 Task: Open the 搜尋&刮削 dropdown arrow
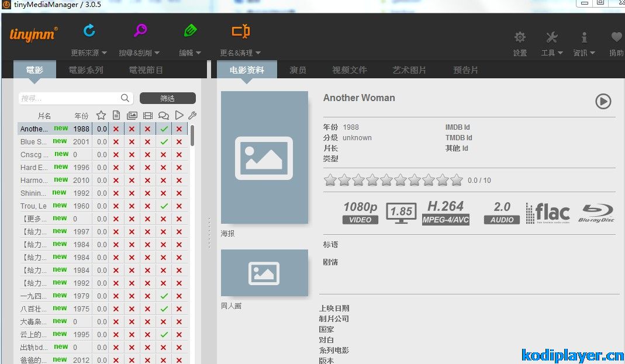pyautogui.click(x=157, y=53)
